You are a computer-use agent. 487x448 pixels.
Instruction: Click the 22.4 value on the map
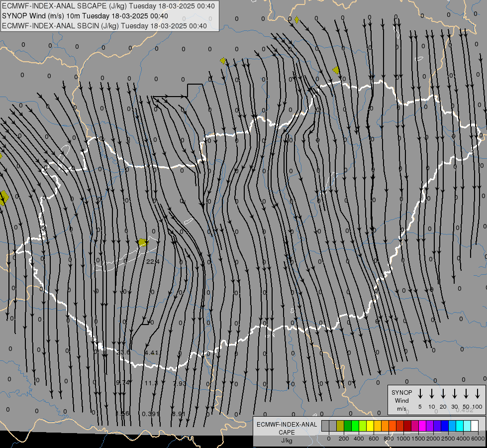[x=153, y=262]
